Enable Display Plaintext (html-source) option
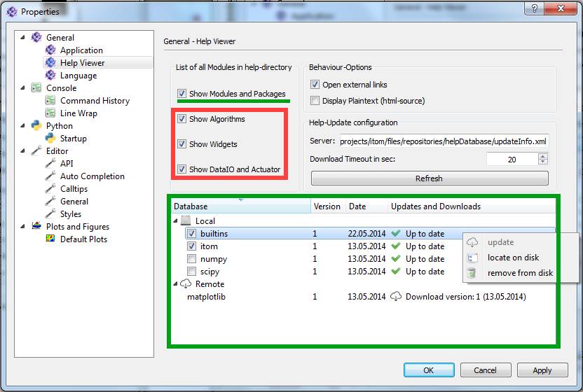Viewport: 583px width, 392px height. pos(315,101)
